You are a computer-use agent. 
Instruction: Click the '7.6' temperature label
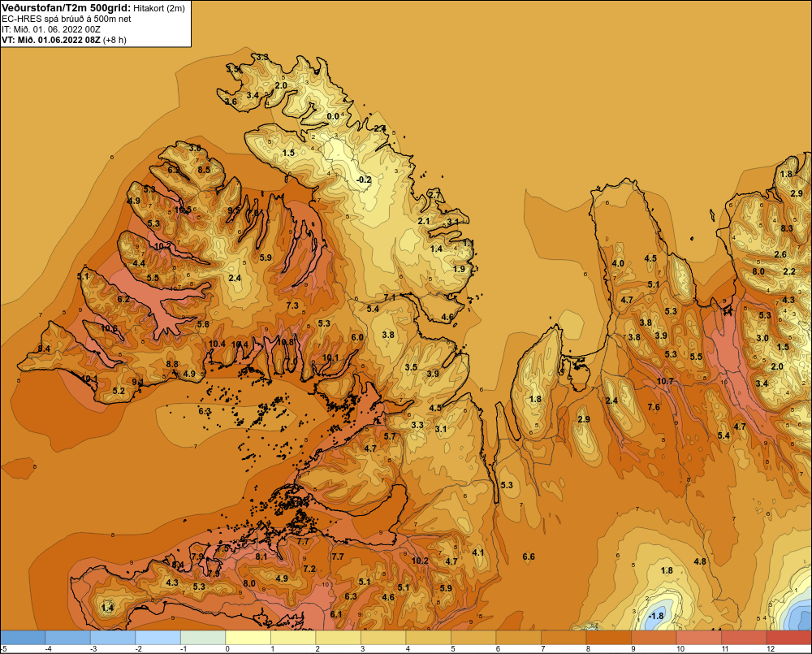tap(654, 407)
